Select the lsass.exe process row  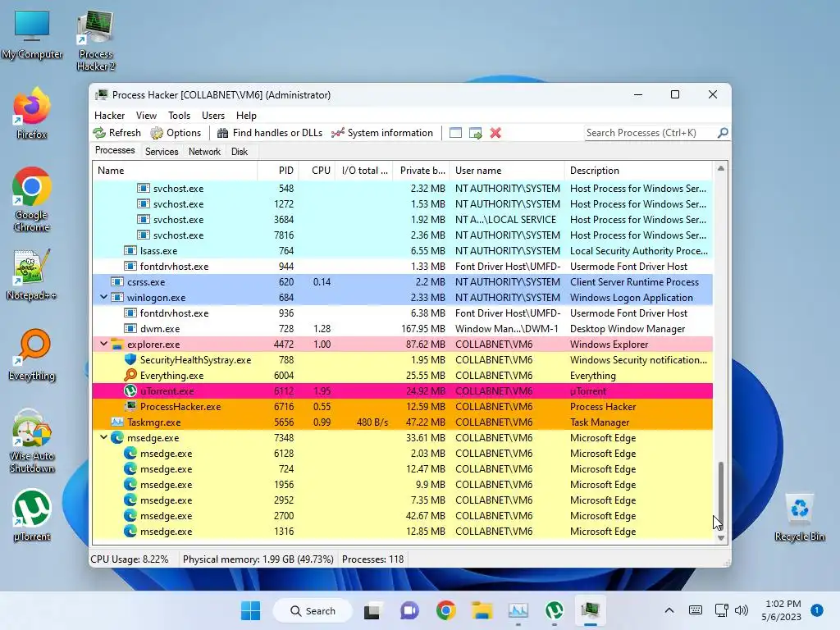click(402, 251)
